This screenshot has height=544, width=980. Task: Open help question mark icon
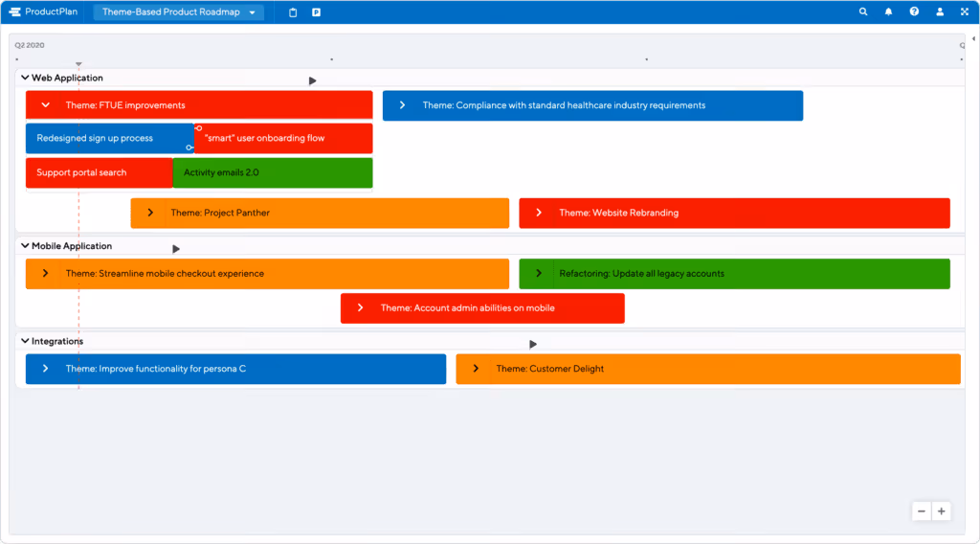pos(914,11)
